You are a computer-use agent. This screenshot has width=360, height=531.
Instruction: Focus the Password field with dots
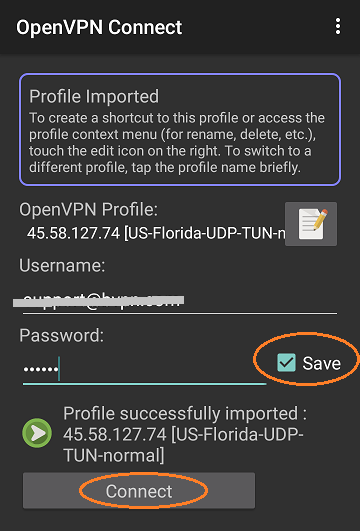pyautogui.click(x=145, y=369)
